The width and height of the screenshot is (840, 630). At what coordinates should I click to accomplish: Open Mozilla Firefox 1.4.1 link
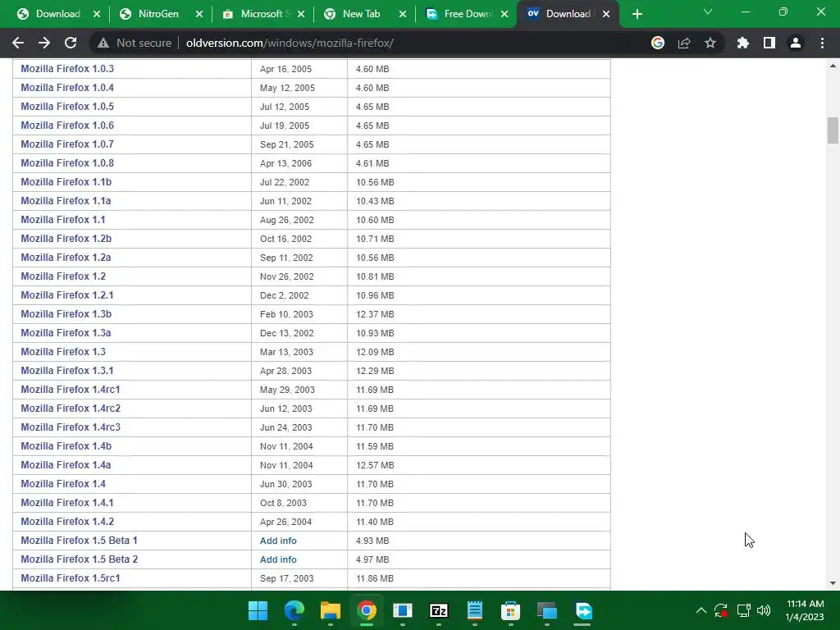point(67,503)
